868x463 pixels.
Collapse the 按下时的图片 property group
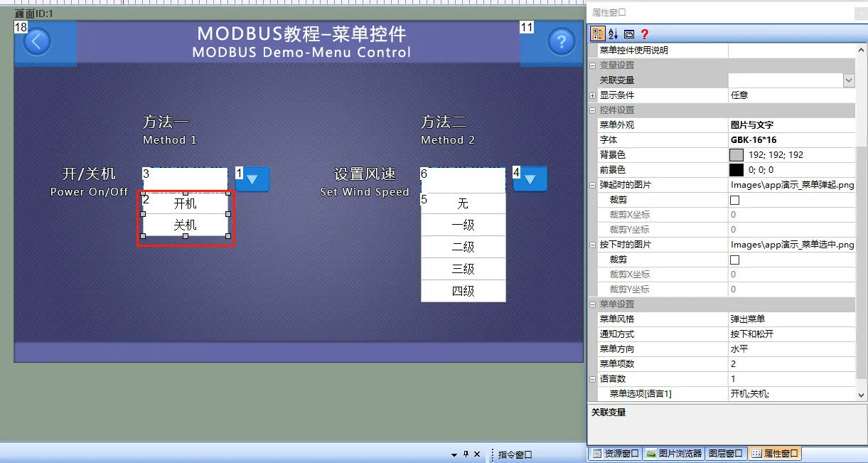coord(593,245)
